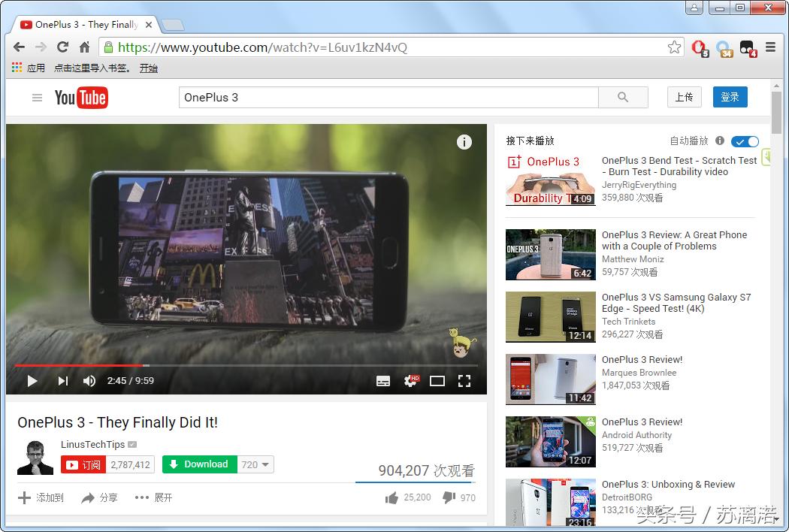Screen dimensions: 789x532
Task: Mute the video using the volume icon
Action: click(89, 381)
